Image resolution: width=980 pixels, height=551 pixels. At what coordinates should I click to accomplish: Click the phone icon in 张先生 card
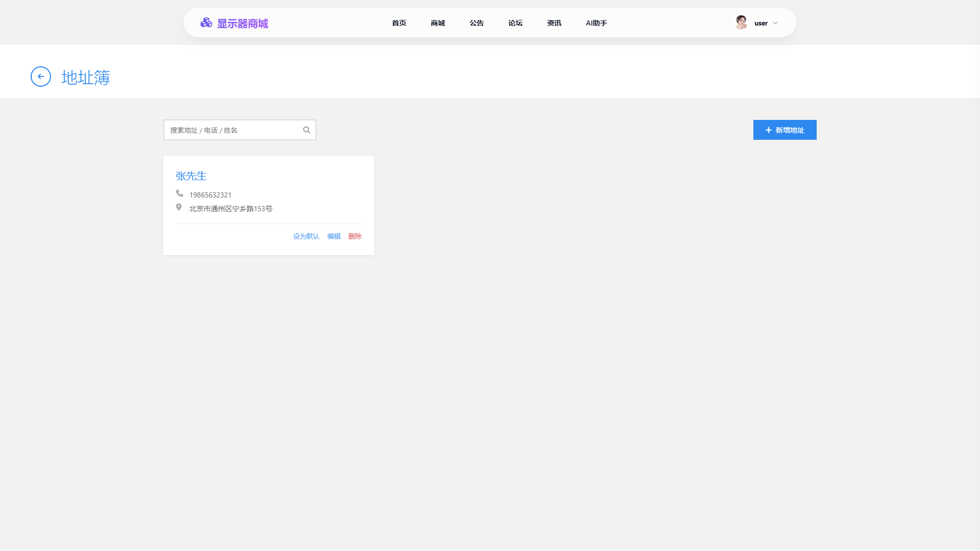point(180,193)
